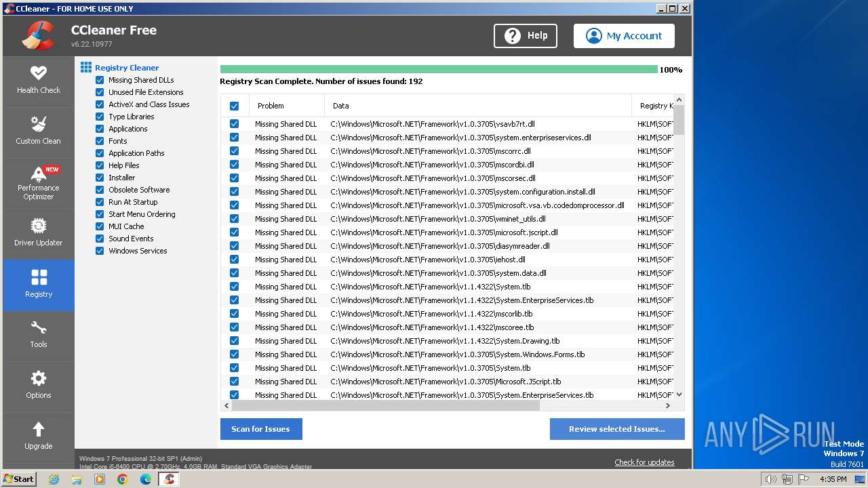Toggle Sound Events checkbox
This screenshot has height=488, width=868.
100,239
